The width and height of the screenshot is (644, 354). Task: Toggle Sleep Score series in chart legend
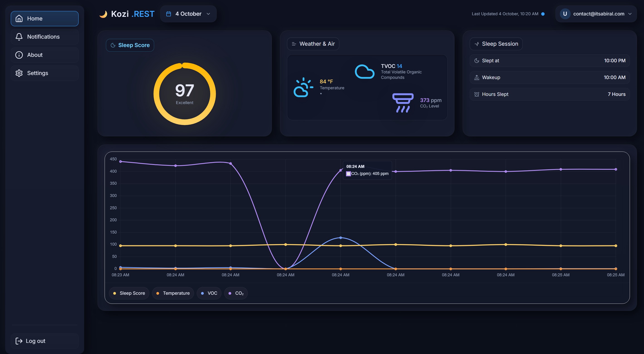click(129, 293)
